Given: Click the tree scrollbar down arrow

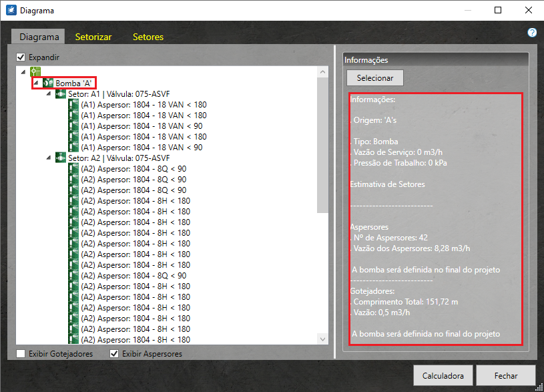Looking at the screenshot, I should 323,339.
